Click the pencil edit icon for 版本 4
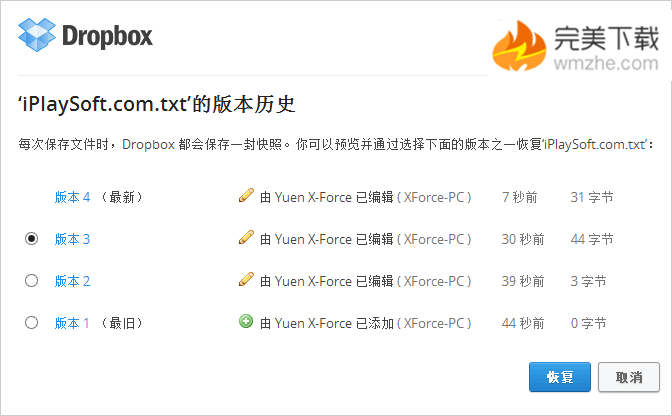This screenshot has width=672, height=416. click(x=246, y=197)
